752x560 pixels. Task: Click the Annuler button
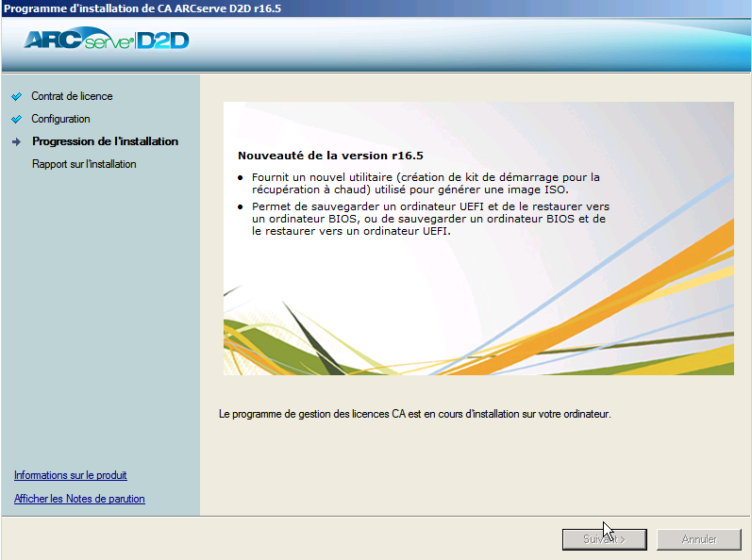coord(699,539)
